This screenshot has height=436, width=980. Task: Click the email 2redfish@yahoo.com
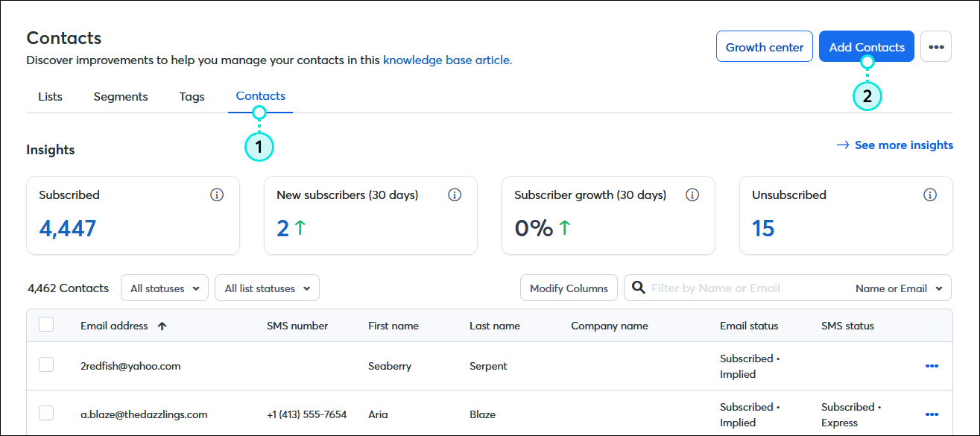pyautogui.click(x=130, y=366)
